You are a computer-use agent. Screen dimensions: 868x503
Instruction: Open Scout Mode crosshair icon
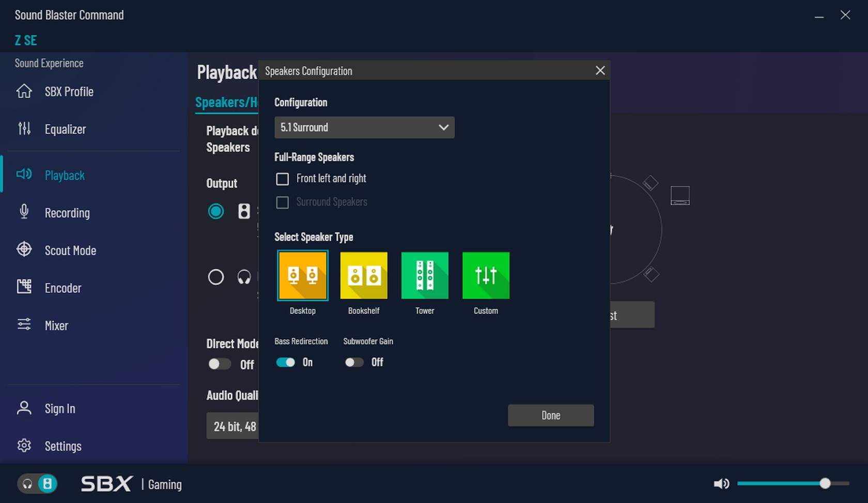pos(24,249)
